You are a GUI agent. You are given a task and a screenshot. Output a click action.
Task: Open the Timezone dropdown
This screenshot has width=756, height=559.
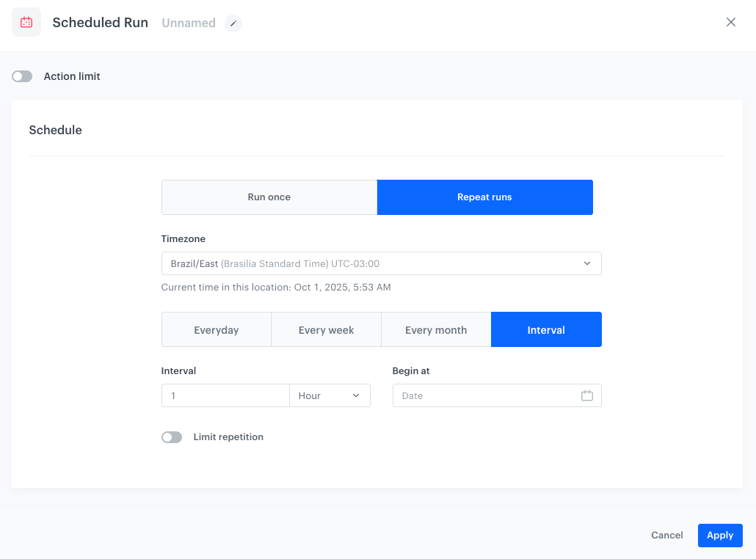[x=381, y=263]
